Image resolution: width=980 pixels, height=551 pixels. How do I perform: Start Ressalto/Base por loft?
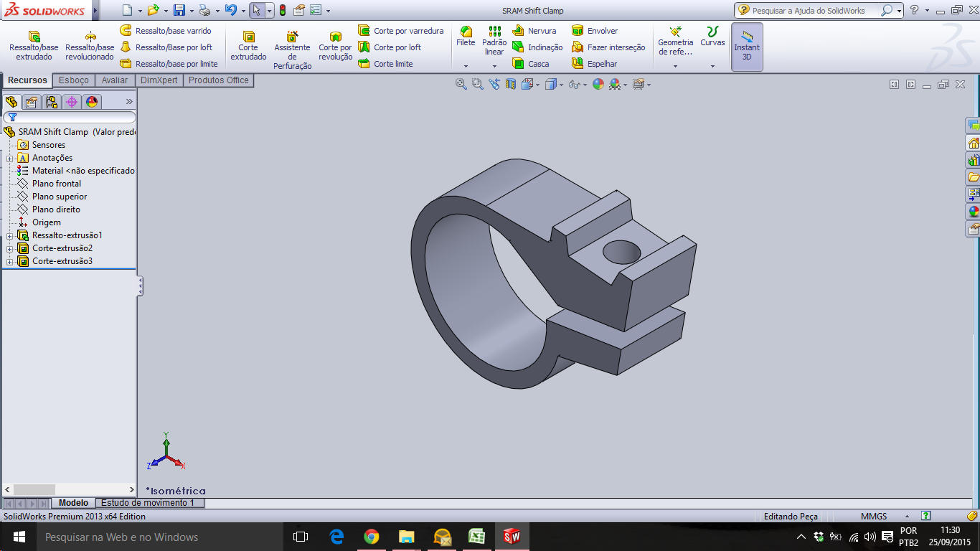pos(166,47)
